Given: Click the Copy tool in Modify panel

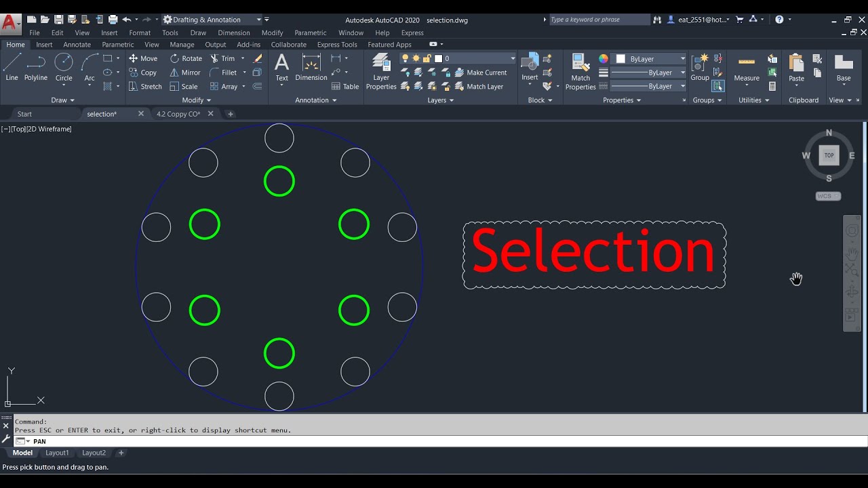Looking at the screenshot, I should point(143,73).
